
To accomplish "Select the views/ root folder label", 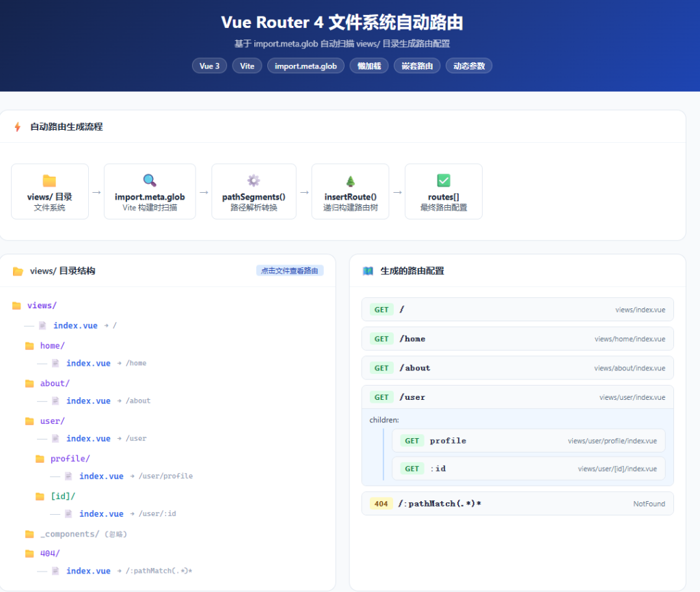I will click(42, 306).
